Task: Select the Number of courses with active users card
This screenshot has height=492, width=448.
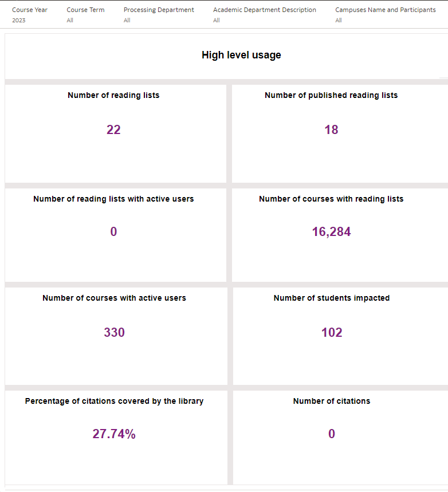Action: (114, 335)
